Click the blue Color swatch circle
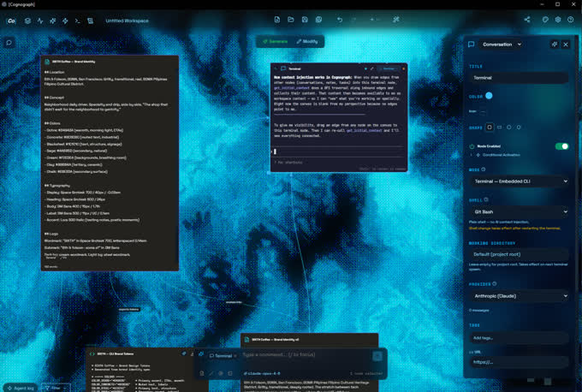Screen dimensions: 582x392 point(489,96)
